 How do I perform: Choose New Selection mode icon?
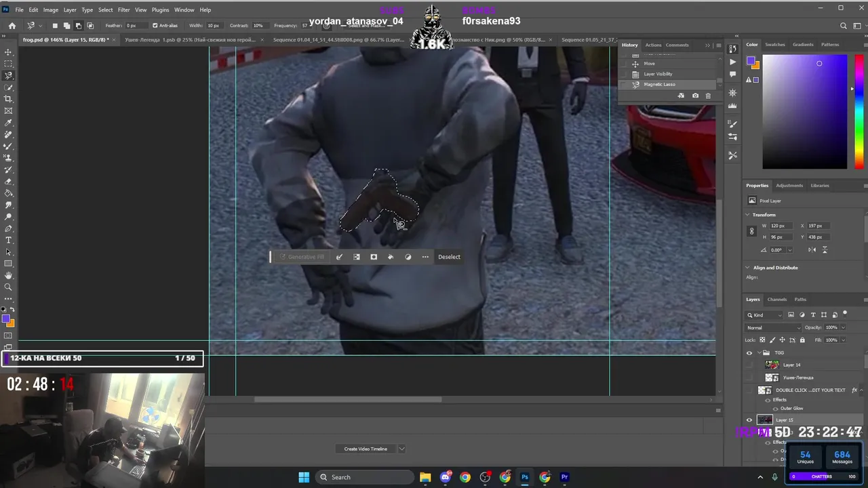[x=55, y=26]
